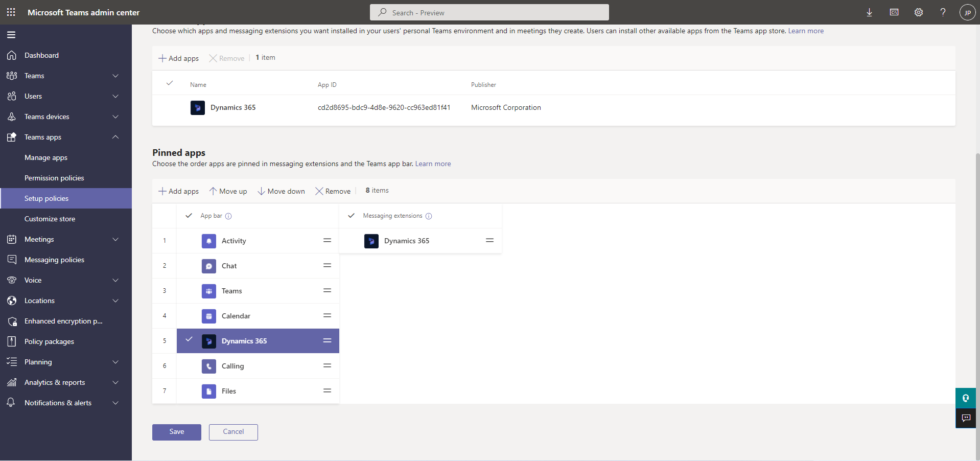Open the JP account avatar
The height and width of the screenshot is (461, 980).
967,12
